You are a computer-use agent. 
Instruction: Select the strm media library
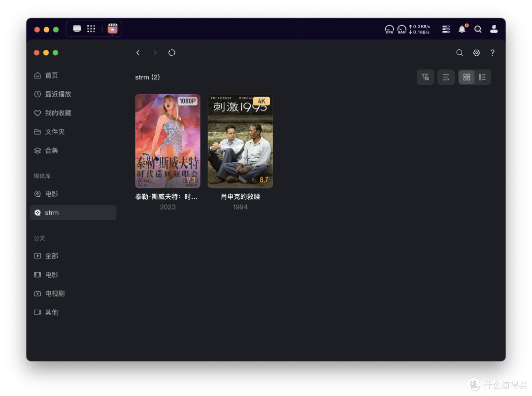pyautogui.click(x=73, y=213)
